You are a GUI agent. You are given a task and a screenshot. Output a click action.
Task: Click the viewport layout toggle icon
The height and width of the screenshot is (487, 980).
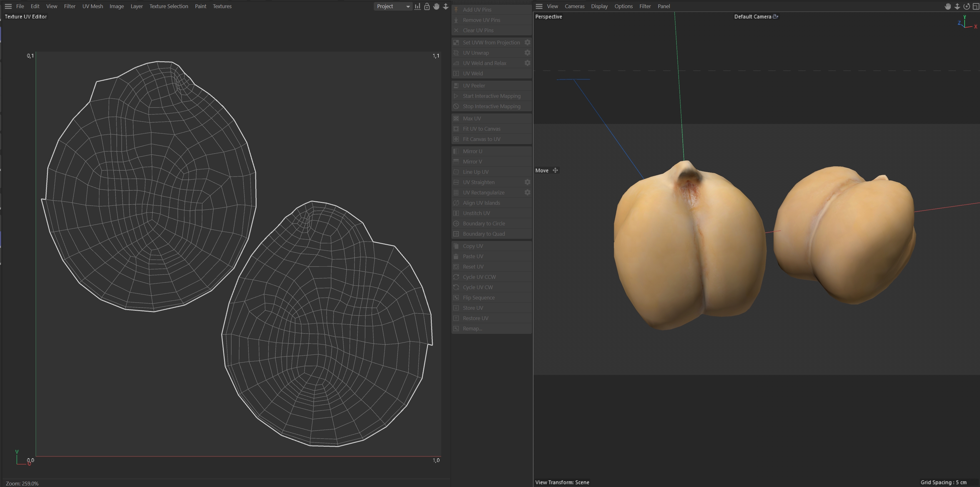point(976,7)
